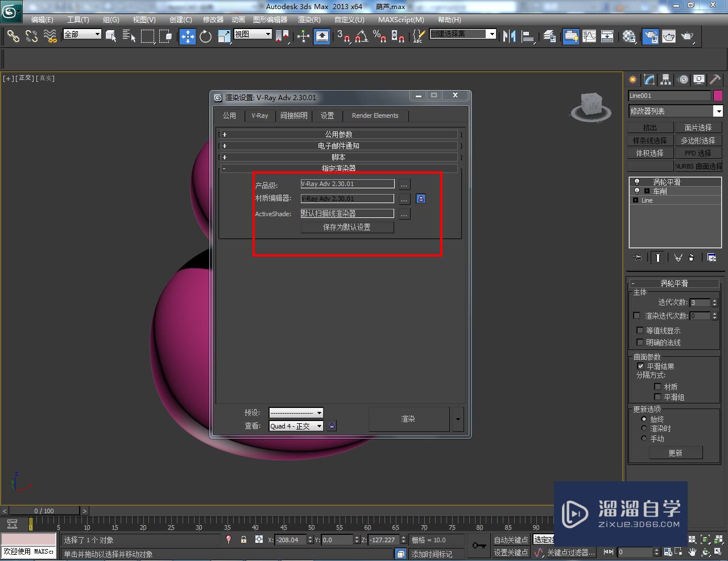The image size is (728, 561).
Task: Activate the Select Object tool
Action: 111,36
